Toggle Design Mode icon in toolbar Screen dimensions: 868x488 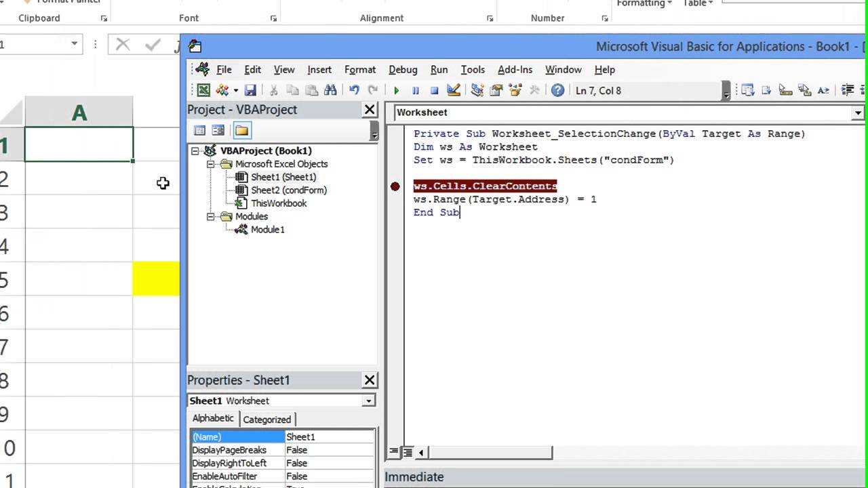[454, 90]
